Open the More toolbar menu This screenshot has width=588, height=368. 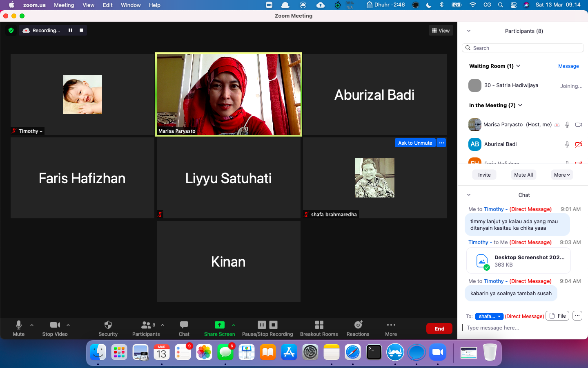[391, 328]
